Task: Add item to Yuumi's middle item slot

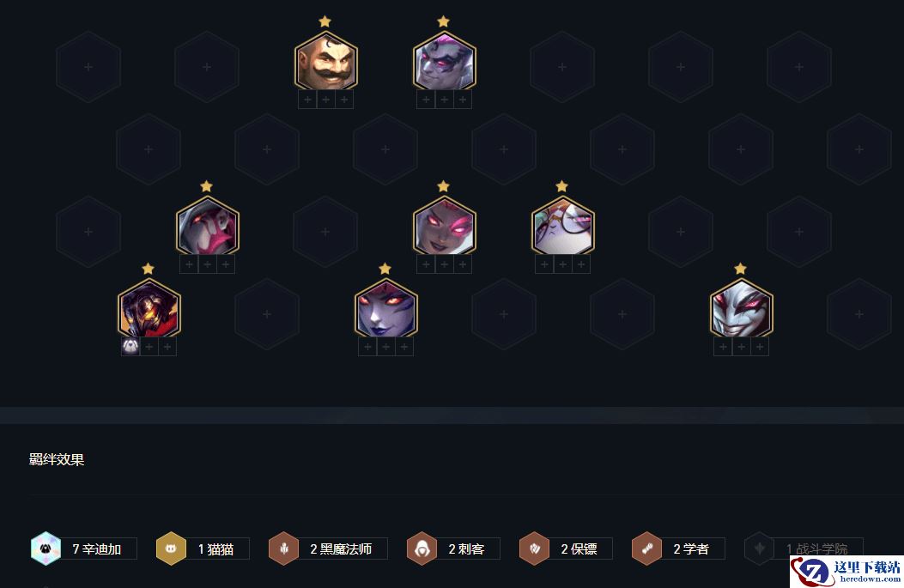Action: pyautogui.click(x=562, y=264)
